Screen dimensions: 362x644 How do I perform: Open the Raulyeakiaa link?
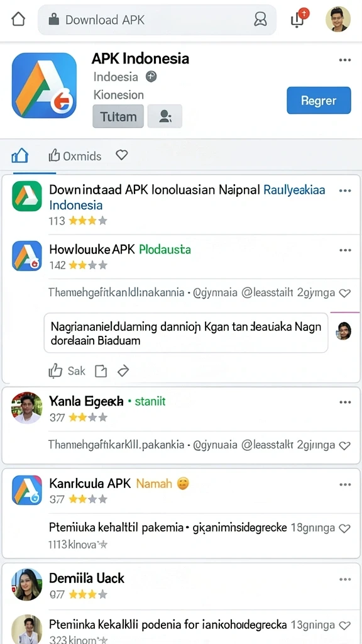[294, 190]
